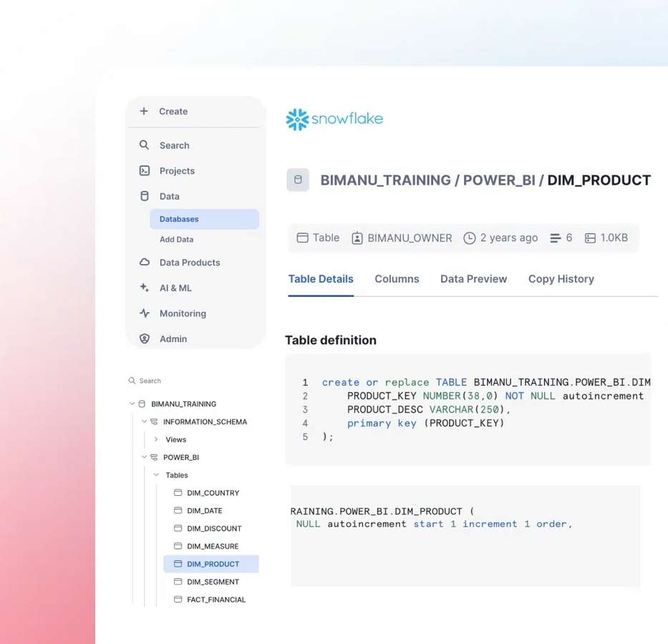Click the Data Products cloud icon

pos(145,262)
